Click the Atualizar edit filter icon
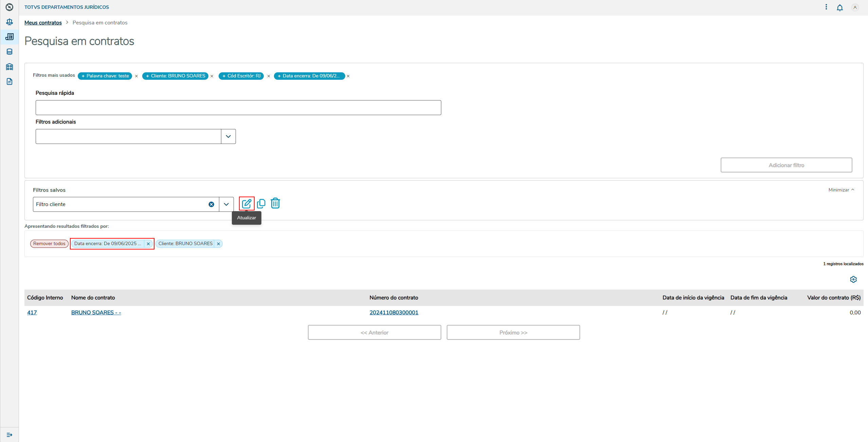Image resolution: width=868 pixels, height=442 pixels. coord(246,204)
